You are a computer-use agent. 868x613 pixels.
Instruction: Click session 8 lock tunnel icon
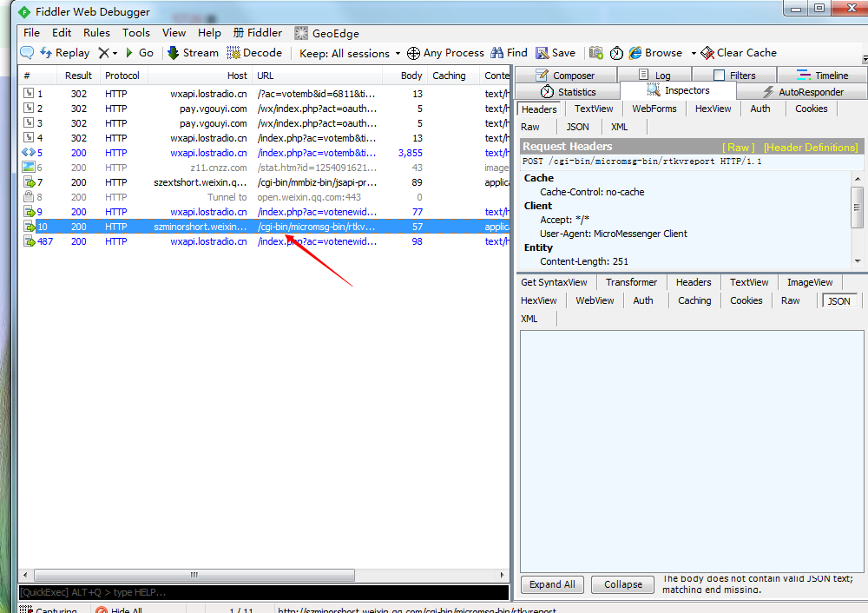[x=29, y=196]
